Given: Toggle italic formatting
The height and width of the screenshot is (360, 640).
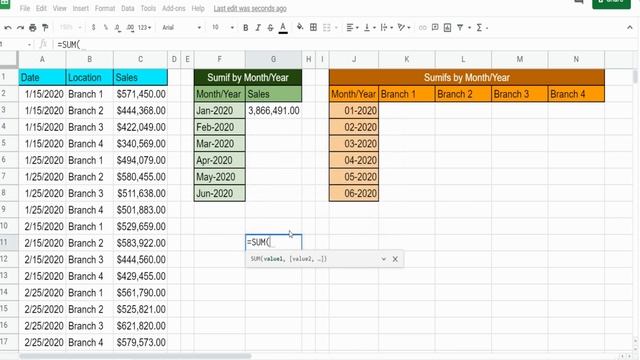Looking at the screenshot, I should coord(258,28).
